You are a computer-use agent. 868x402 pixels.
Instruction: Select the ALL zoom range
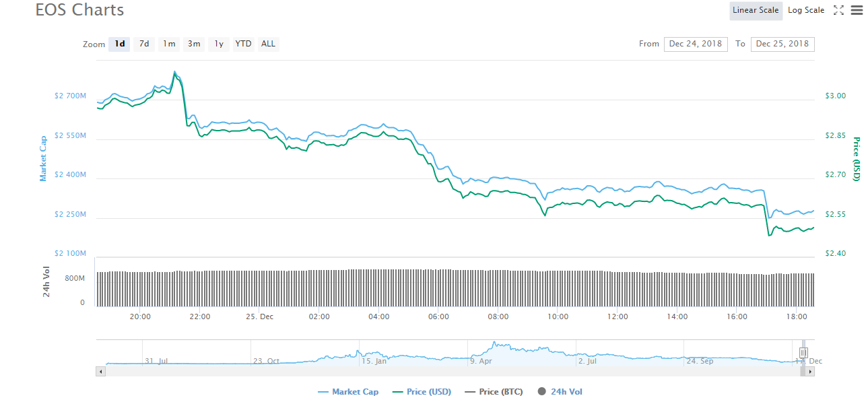pyautogui.click(x=268, y=44)
